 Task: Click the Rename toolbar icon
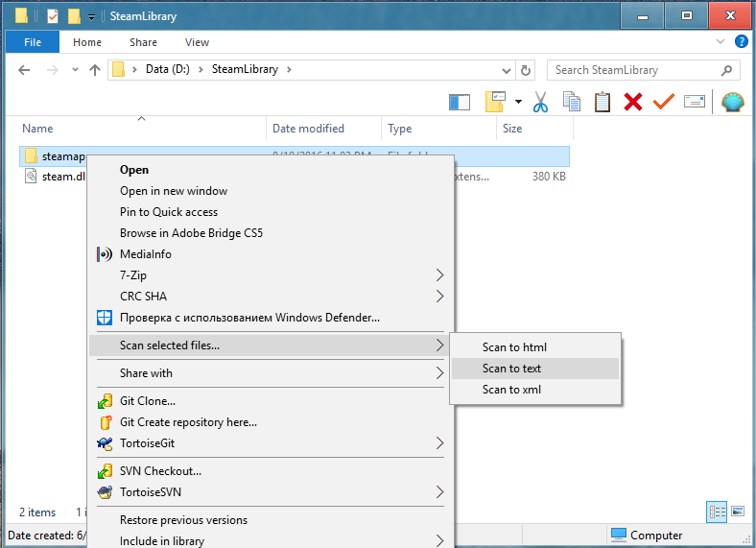(695, 102)
